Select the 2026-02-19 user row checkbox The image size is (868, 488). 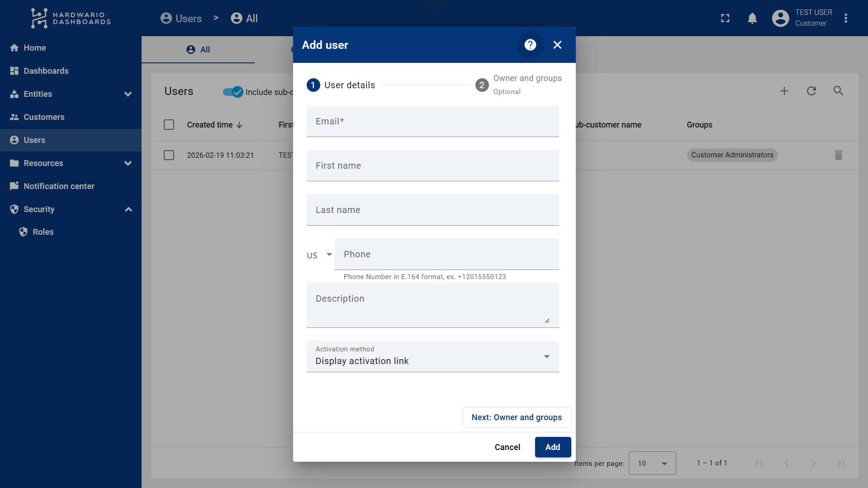(x=169, y=155)
